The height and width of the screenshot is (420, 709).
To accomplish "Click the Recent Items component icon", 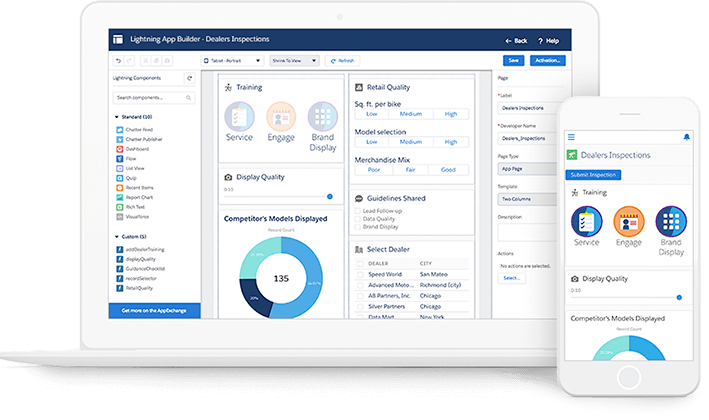I will pyautogui.click(x=120, y=188).
